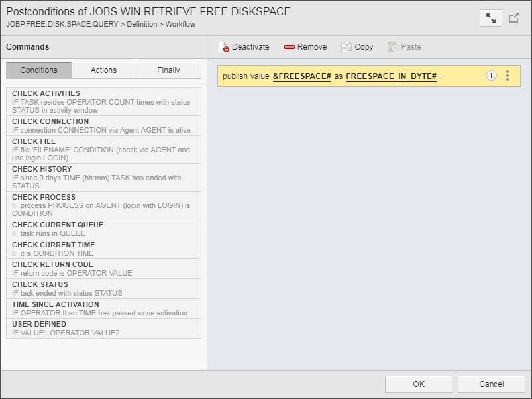The width and height of the screenshot is (532, 399).
Task: Click the circled number 1 badge
Action: tap(492, 76)
